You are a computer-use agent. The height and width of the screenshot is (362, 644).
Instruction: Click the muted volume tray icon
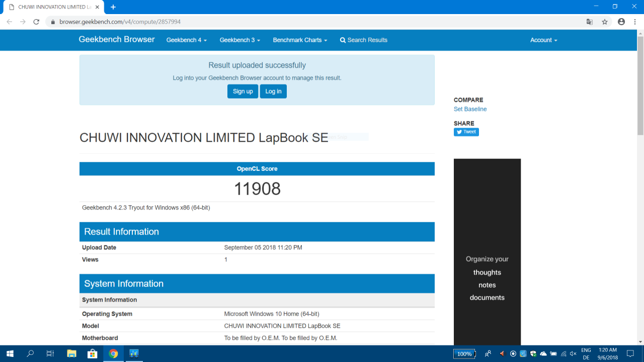click(x=573, y=353)
